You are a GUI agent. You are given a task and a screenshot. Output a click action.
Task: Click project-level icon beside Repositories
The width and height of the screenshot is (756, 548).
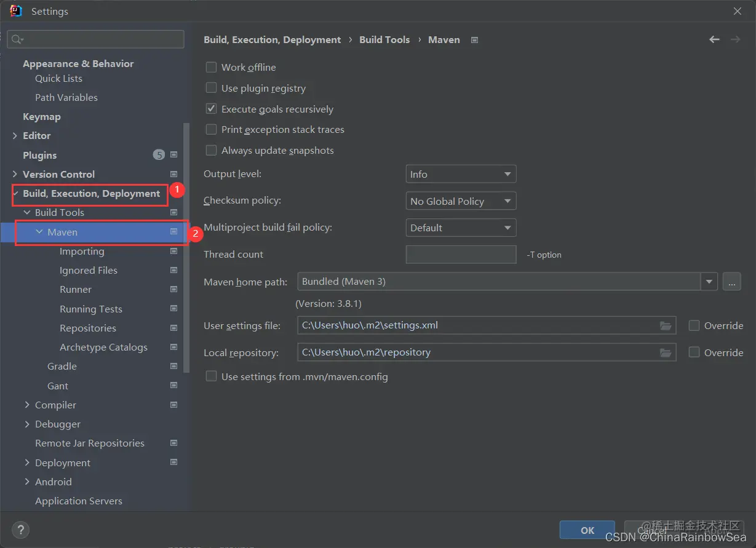tap(174, 328)
